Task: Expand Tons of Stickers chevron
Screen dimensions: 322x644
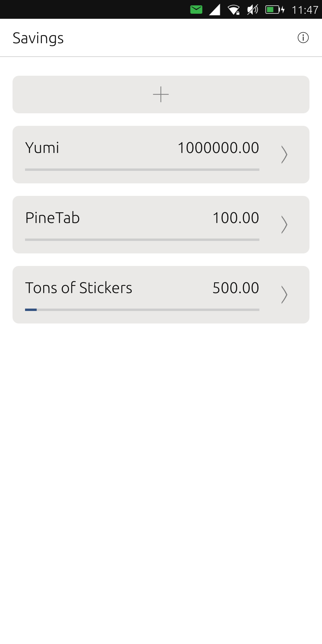Action: click(284, 295)
